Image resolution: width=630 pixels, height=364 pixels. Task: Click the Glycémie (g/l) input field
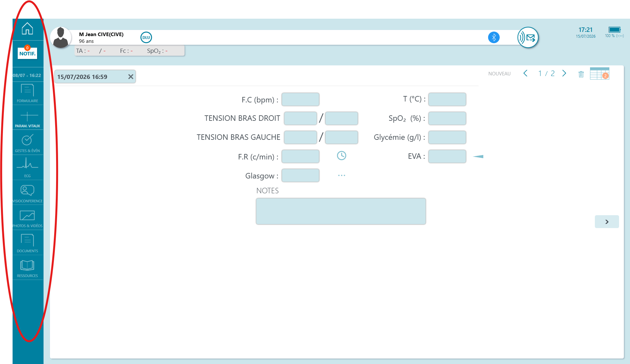click(447, 137)
